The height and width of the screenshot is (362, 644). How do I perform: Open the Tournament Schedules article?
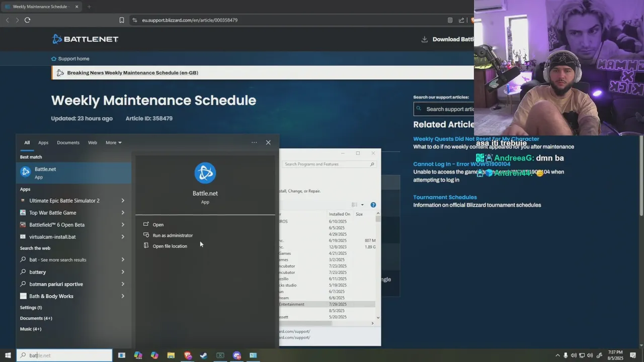tap(445, 197)
